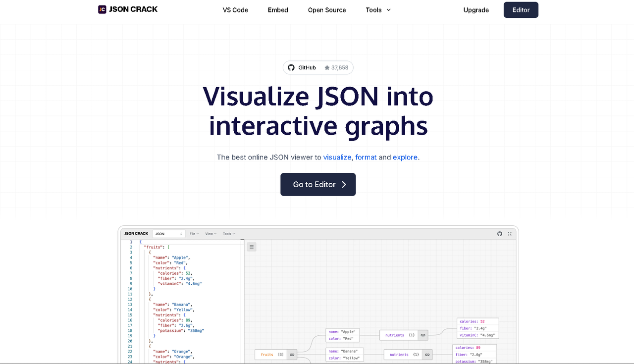634x364 pixels.
Task: Click the '"fruits": [' code line
Action: (x=157, y=247)
